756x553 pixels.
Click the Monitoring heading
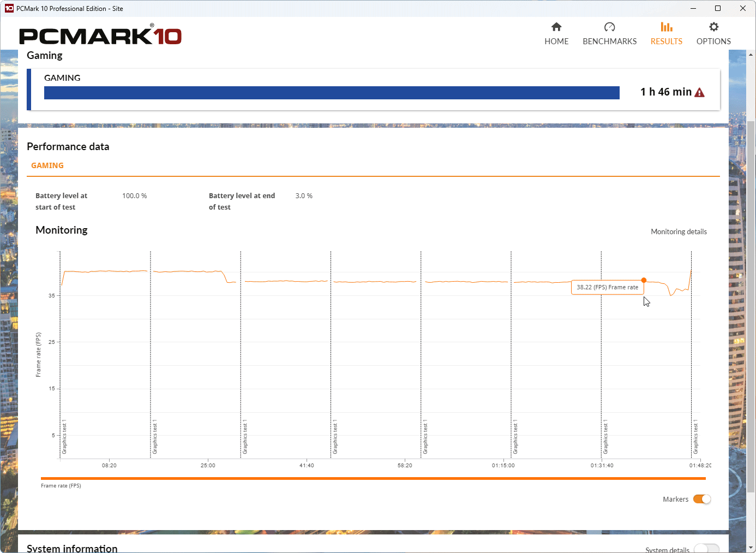coord(62,230)
